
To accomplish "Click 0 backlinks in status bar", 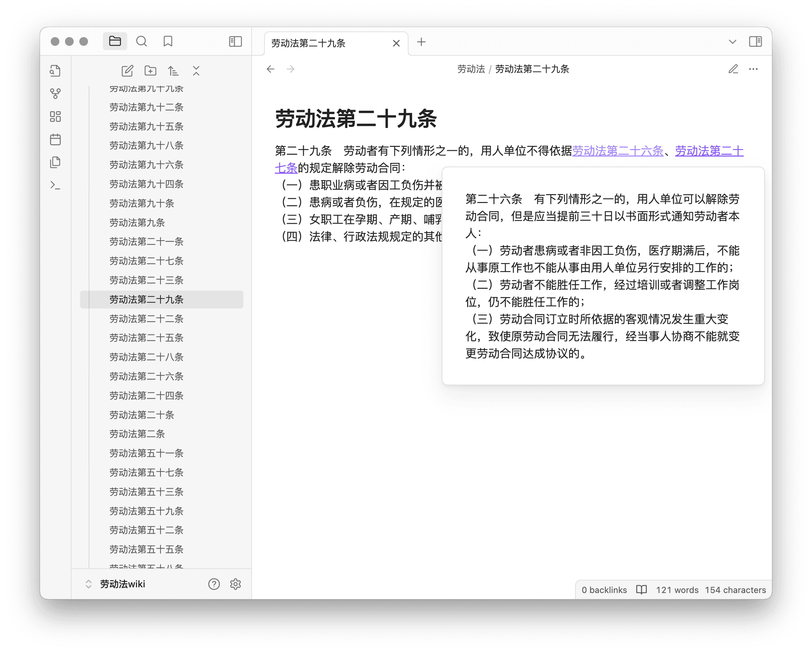I will (x=604, y=590).
